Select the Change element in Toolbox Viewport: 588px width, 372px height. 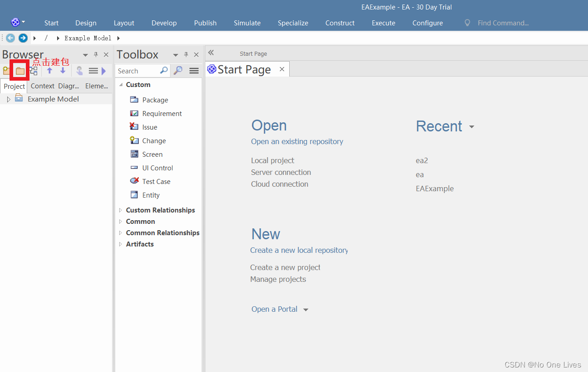point(148,140)
